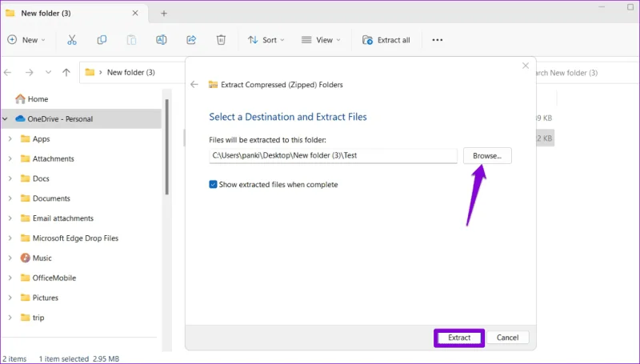Open the New dropdown menu

[x=26, y=40]
